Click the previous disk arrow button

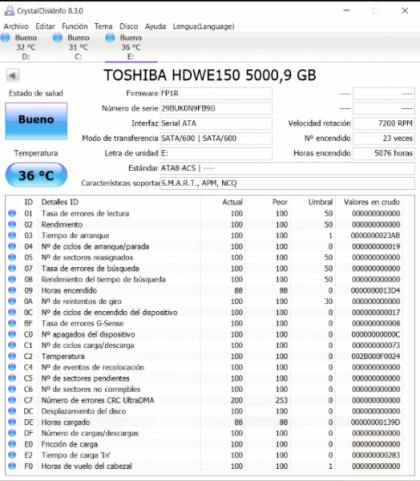[x=13, y=76]
